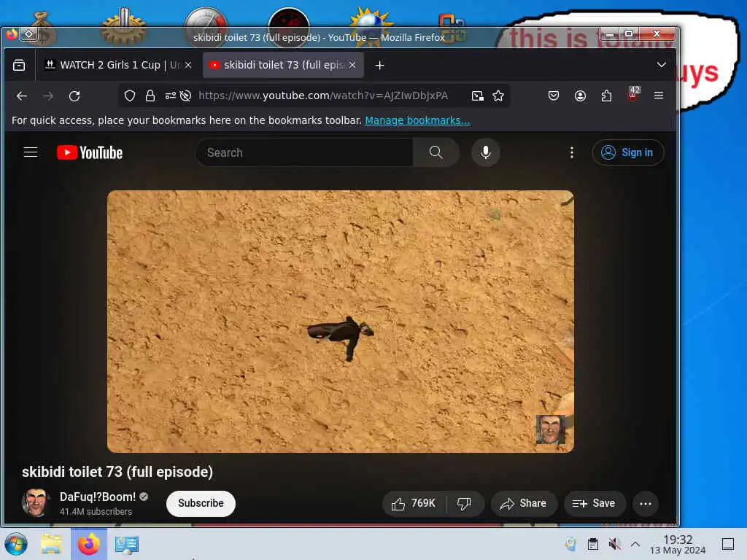Open Firefox account icon
The height and width of the screenshot is (560, 747).
coord(580,96)
